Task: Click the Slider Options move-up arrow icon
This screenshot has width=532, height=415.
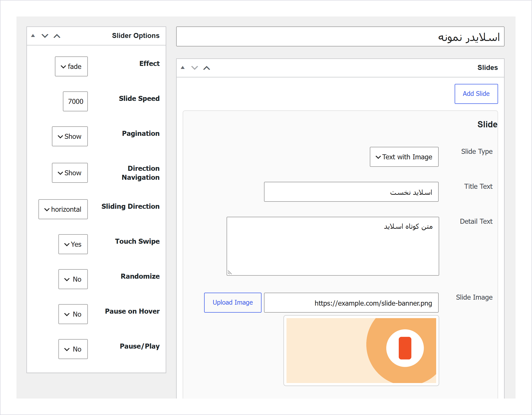Action: pos(57,36)
